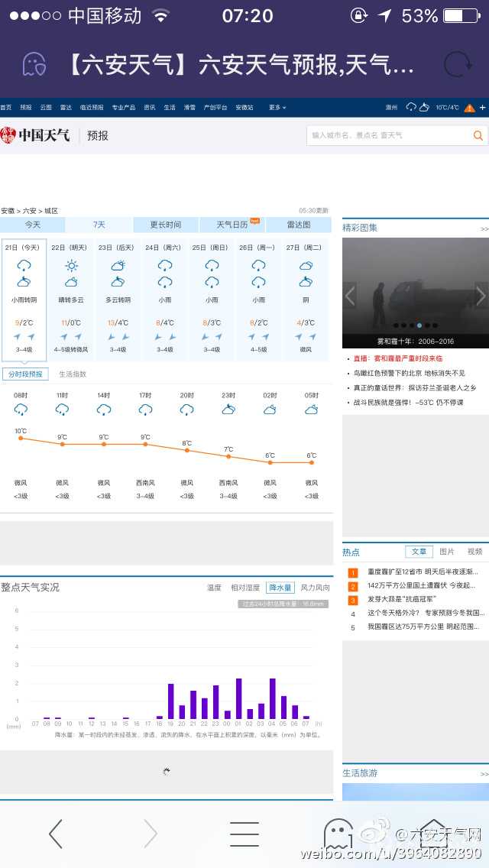The image size is (489, 868).
Task: Tap the browser back arrow
Action: click(x=56, y=834)
